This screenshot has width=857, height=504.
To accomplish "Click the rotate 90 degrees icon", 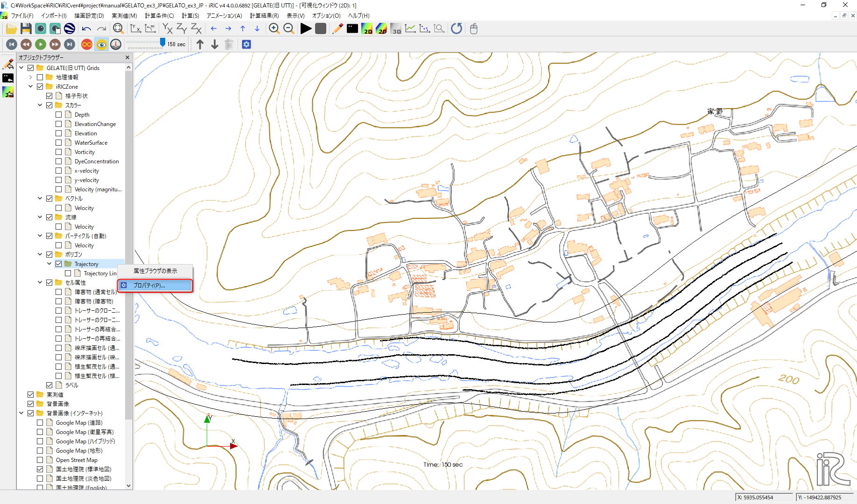I will [150, 29].
